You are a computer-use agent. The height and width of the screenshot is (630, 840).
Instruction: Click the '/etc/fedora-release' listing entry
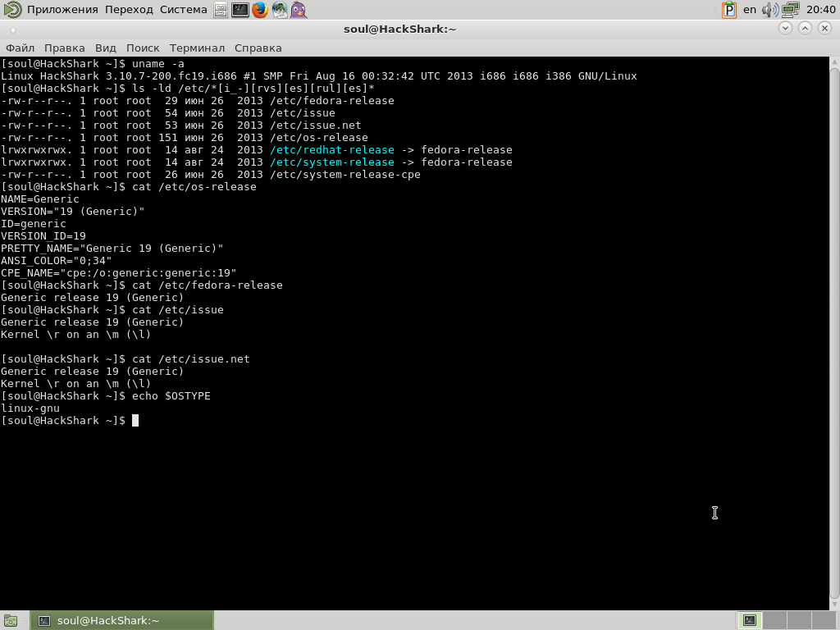pos(332,101)
